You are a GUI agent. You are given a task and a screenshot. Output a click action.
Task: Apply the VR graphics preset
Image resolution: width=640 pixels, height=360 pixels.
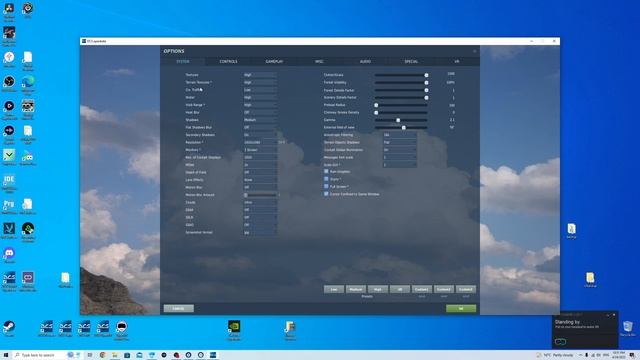(400, 289)
